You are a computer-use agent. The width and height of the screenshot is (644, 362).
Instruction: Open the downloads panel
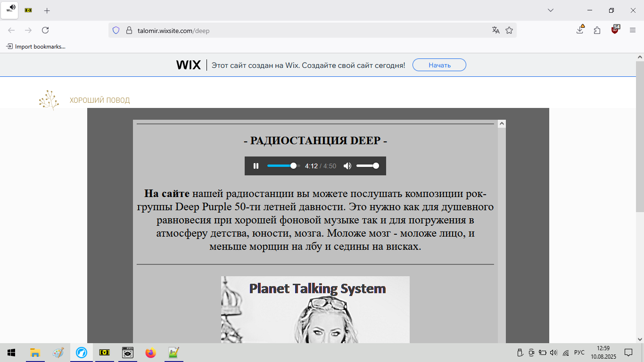click(580, 30)
